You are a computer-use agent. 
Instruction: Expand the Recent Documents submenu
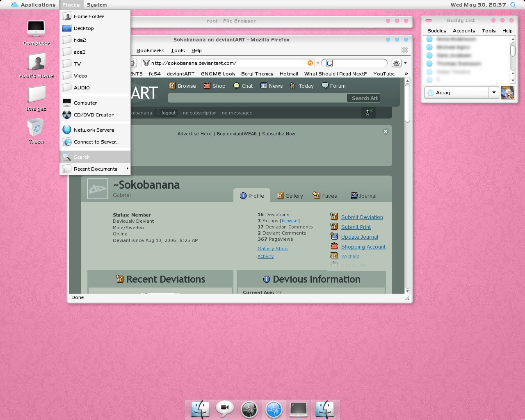pyautogui.click(x=95, y=169)
